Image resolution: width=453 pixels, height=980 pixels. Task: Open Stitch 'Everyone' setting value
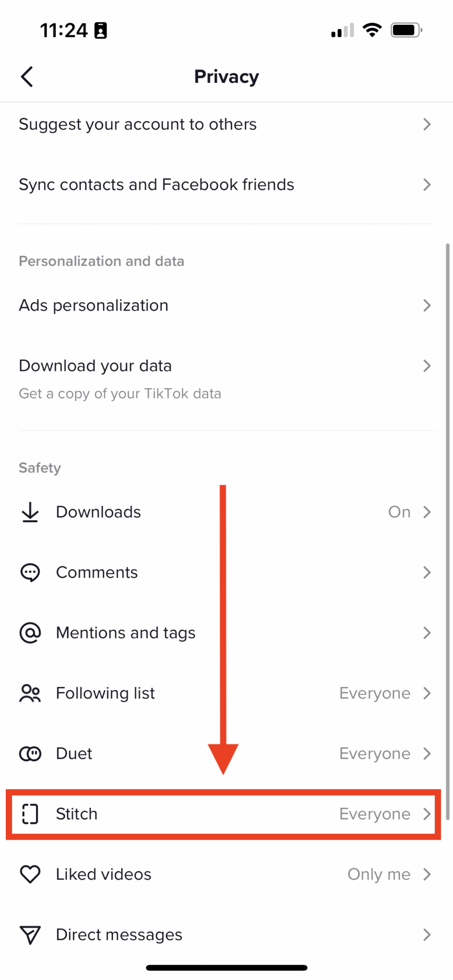coord(374,814)
